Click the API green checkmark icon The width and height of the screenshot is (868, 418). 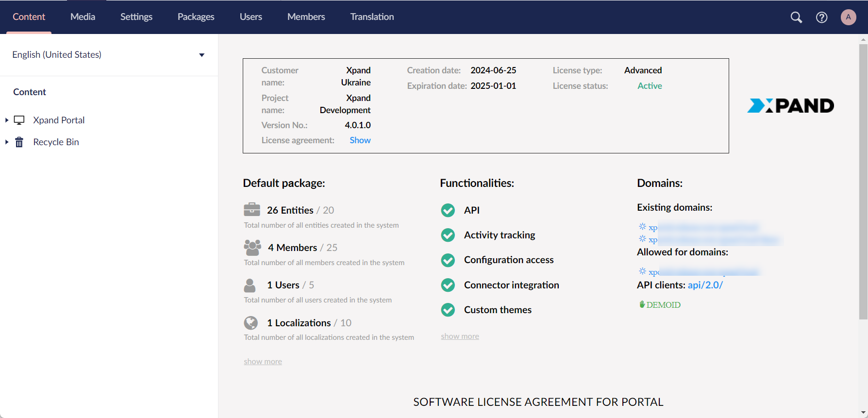(448, 210)
